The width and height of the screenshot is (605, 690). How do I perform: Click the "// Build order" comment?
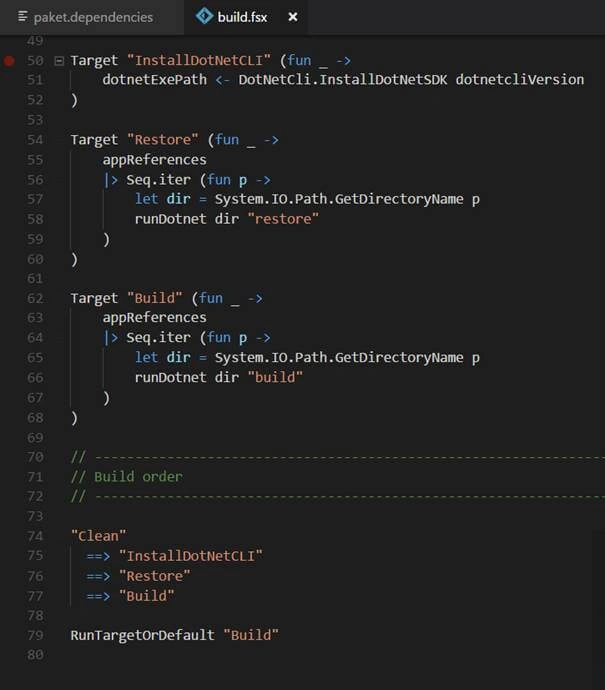coord(127,477)
